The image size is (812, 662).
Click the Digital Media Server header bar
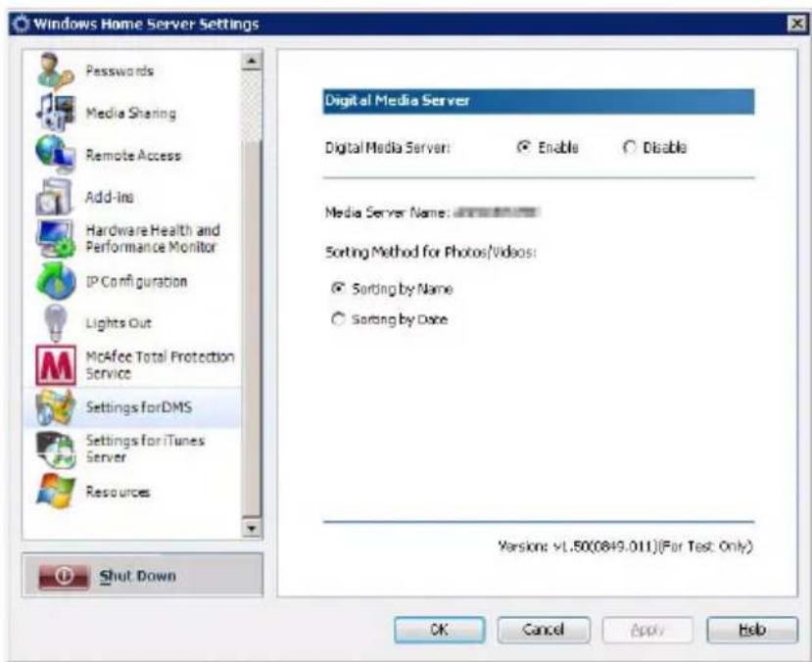[539, 101]
